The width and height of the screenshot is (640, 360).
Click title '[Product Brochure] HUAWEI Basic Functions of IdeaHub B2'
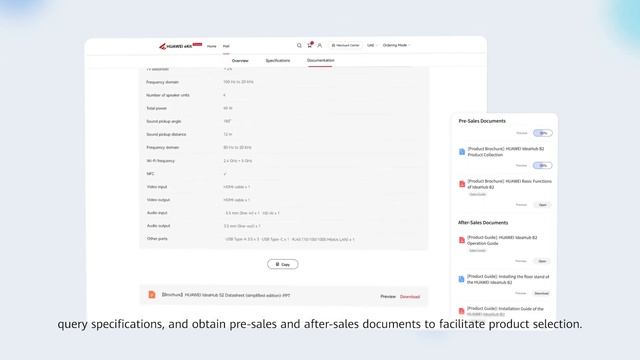(509, 184)
